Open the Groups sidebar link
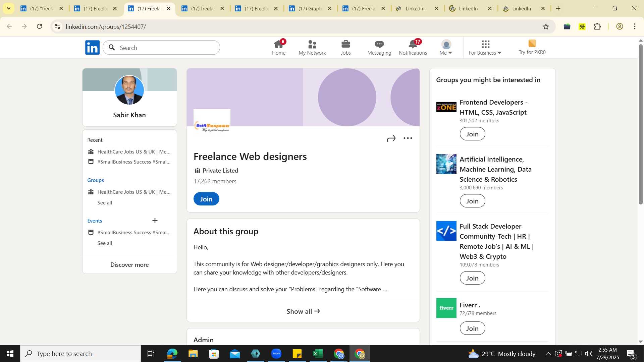 [x=96, y=180]
